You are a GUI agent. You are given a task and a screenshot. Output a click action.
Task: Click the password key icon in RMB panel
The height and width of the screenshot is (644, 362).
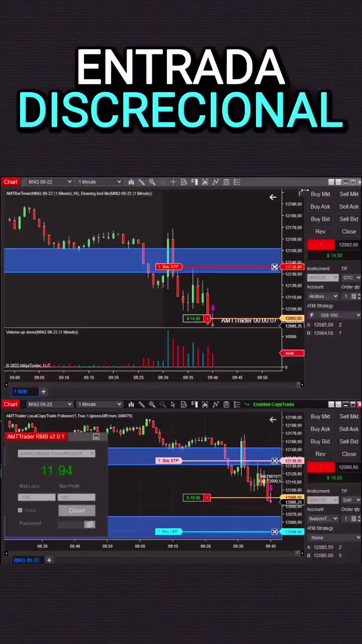(89, 524)
